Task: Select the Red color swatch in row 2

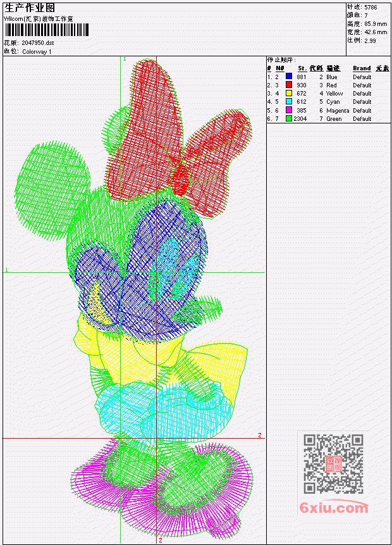Action: click(288, 84)
